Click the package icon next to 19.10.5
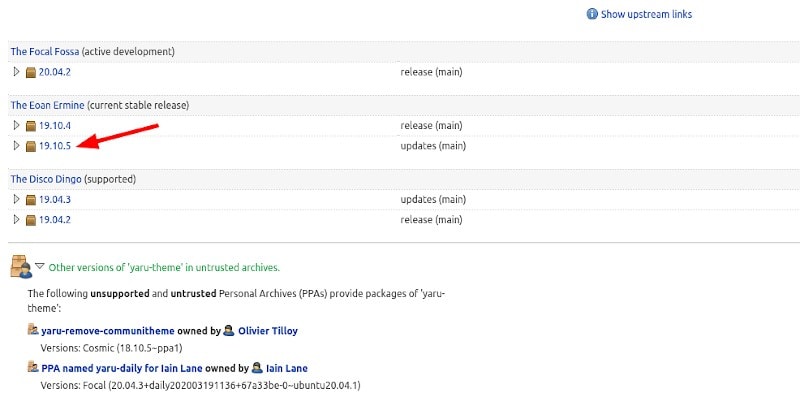Screen dimensions: 800x393 point(31,146)
